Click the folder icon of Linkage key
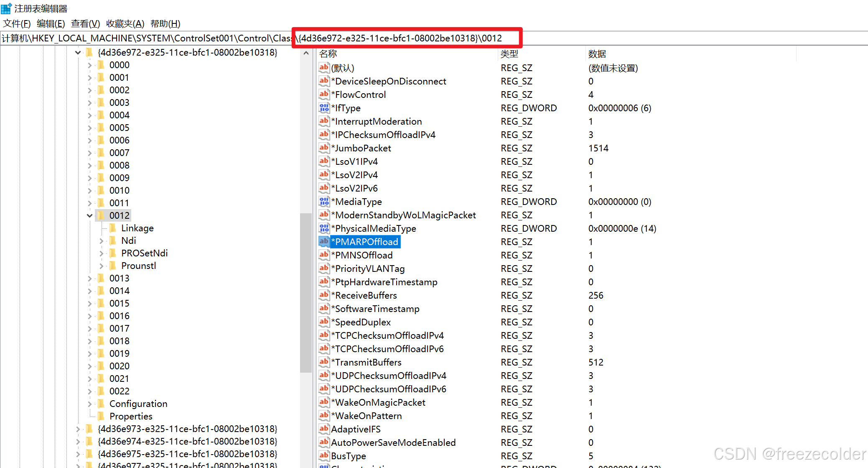The image size is (868, 468). (x=112, y=228)
